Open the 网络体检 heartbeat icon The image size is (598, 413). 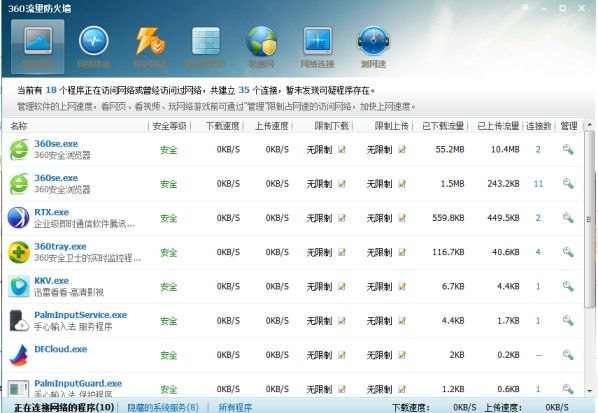coord(93,40)
